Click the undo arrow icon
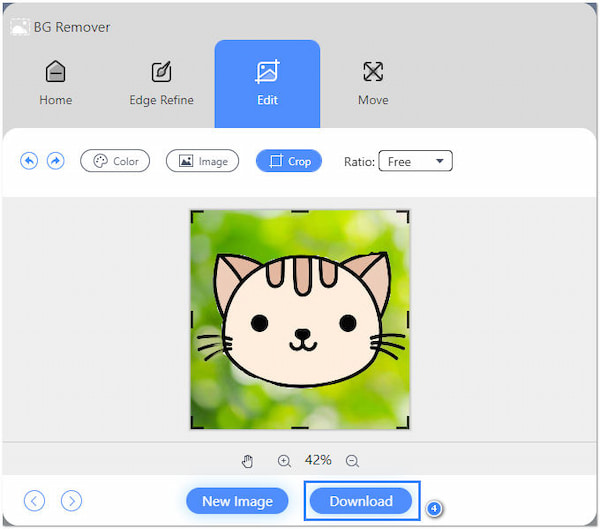Viewport: 600px width, 529px height. (x=29, y=161)
